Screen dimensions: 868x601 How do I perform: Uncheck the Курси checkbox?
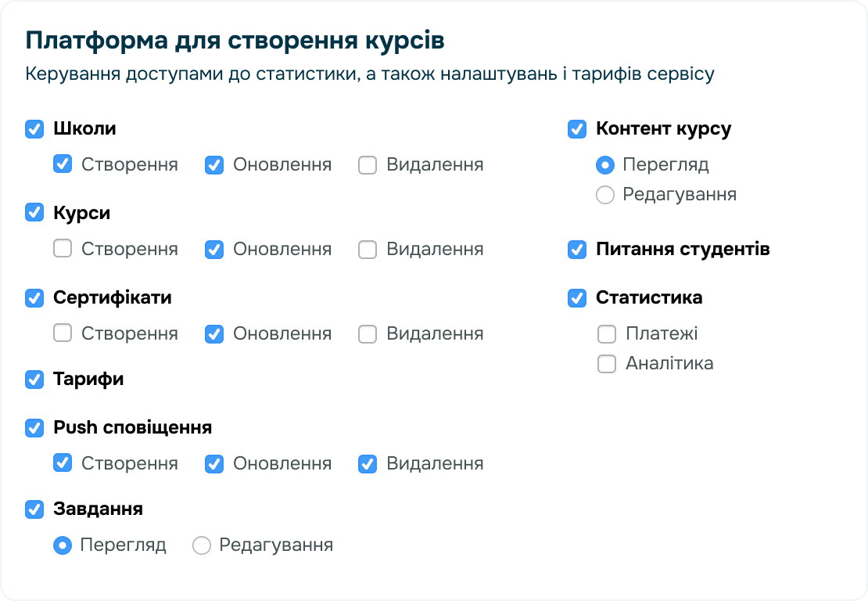[x=34, y=213]
